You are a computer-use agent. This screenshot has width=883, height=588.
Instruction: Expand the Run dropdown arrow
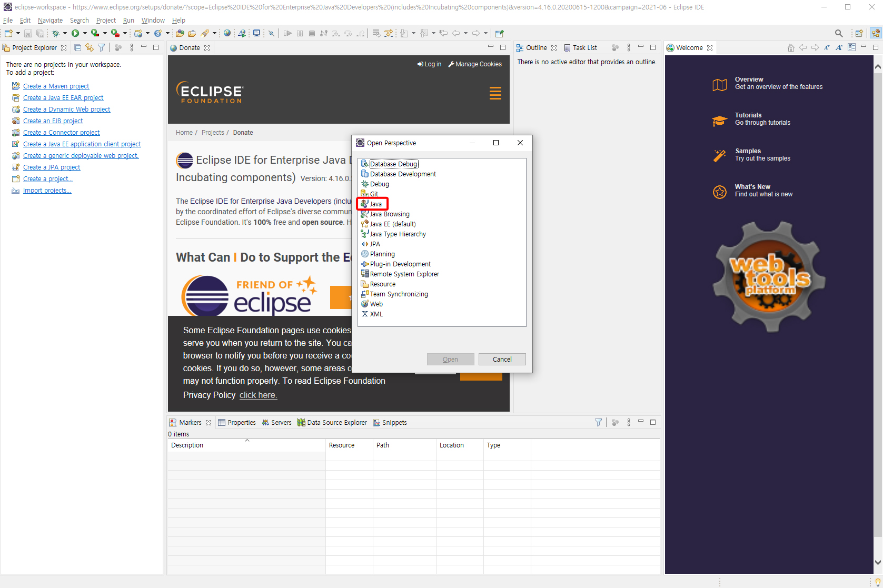point(85,33)
